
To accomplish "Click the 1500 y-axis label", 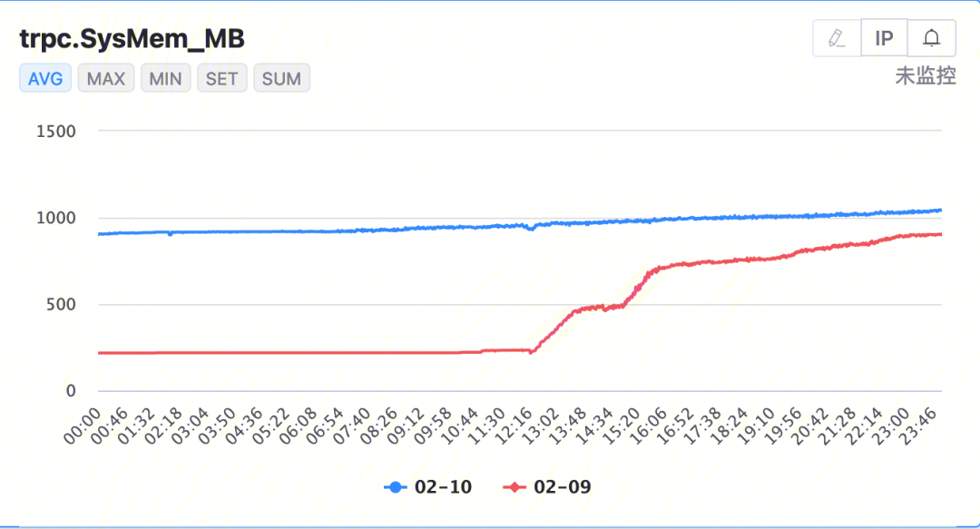I will click(56, 132).
